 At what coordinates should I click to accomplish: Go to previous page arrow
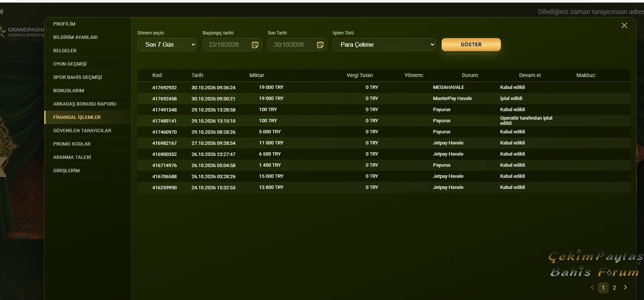592,287
